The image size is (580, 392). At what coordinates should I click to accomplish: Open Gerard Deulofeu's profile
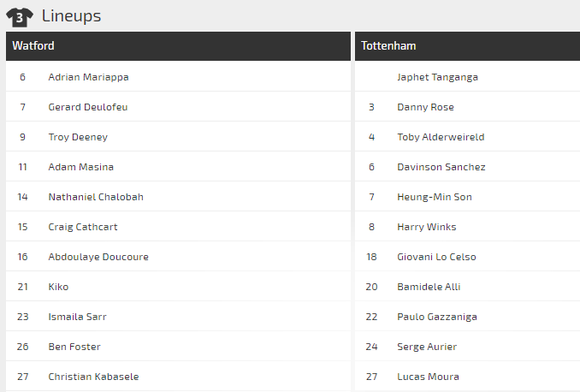(x=88, y=107)
